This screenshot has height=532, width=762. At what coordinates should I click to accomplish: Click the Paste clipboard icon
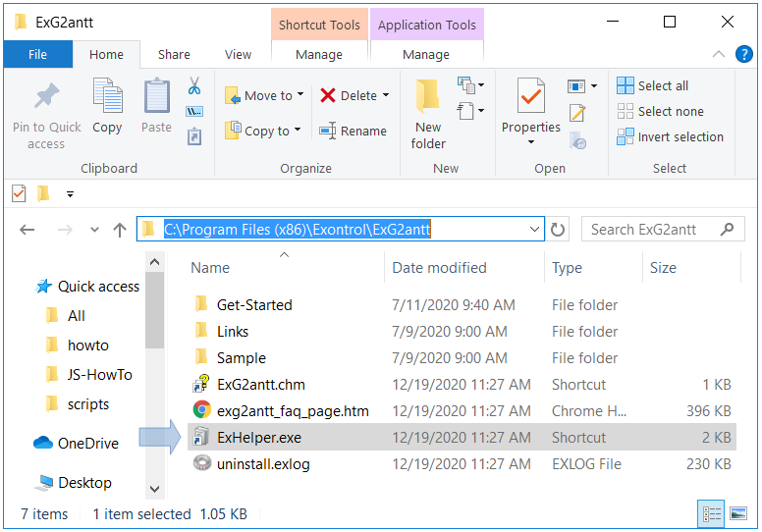(156, 97)
